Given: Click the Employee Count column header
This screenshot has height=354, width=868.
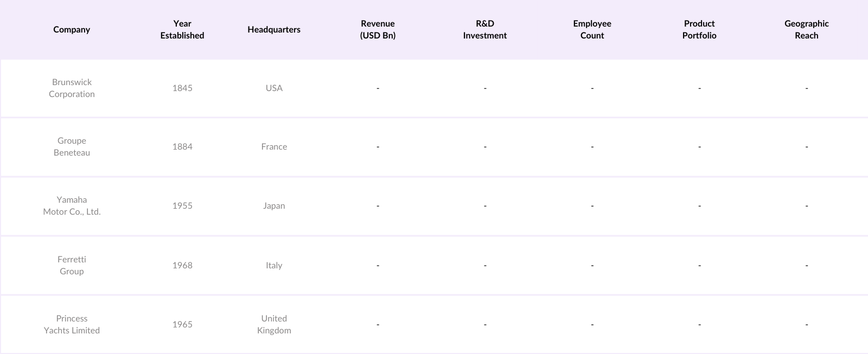Looking at the screenshot, I should pyautogui.click(x=592, y=29).
